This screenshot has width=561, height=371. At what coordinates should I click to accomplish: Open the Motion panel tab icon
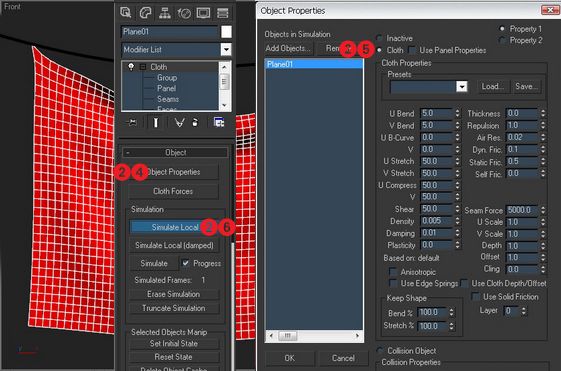(x=184, y=13)
